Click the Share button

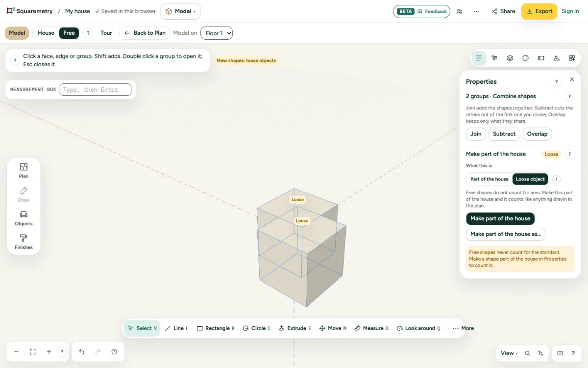point(503,11)
